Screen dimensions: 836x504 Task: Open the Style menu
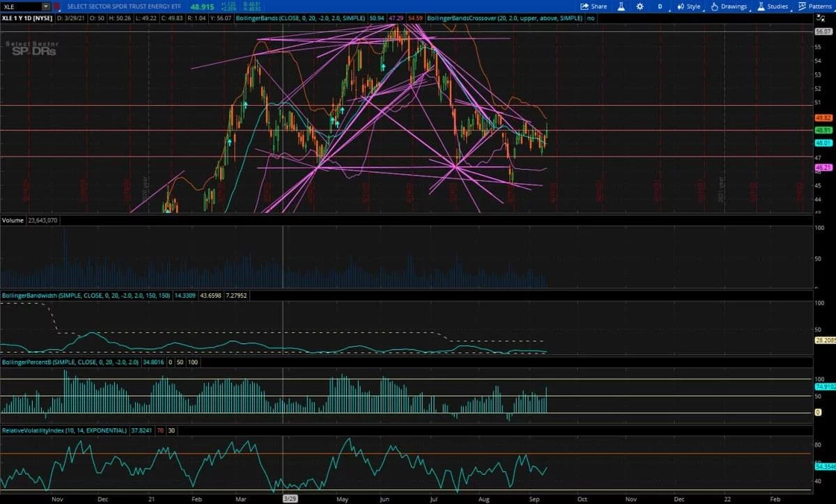click(x=689, y=6)
